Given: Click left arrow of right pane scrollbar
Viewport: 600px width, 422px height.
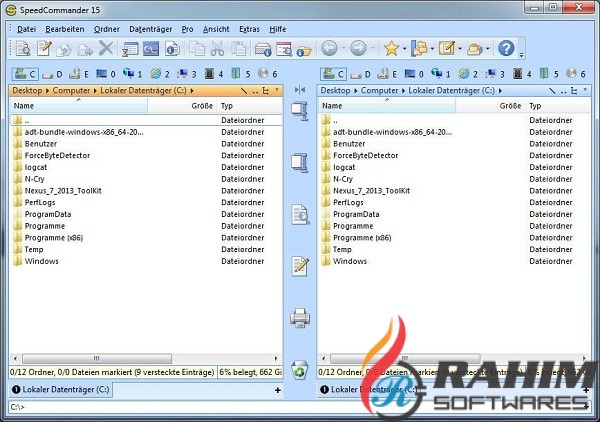Looking at the screenshot, I should coord(324,358).
